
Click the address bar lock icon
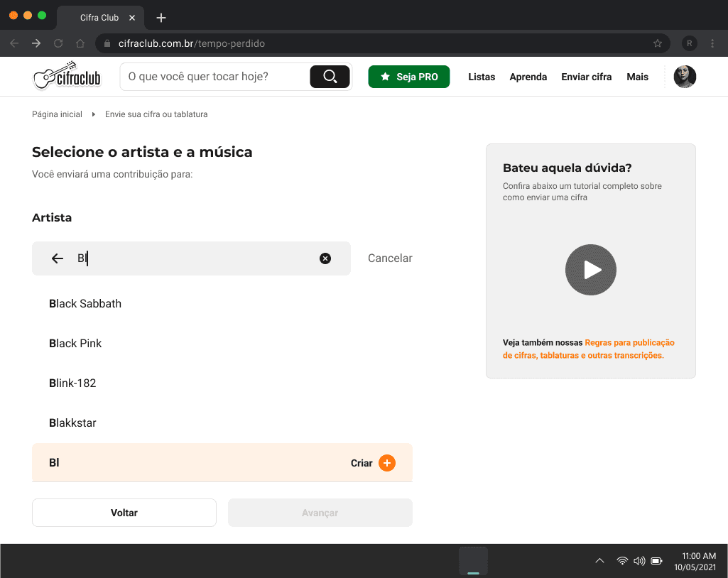point(107,43)
